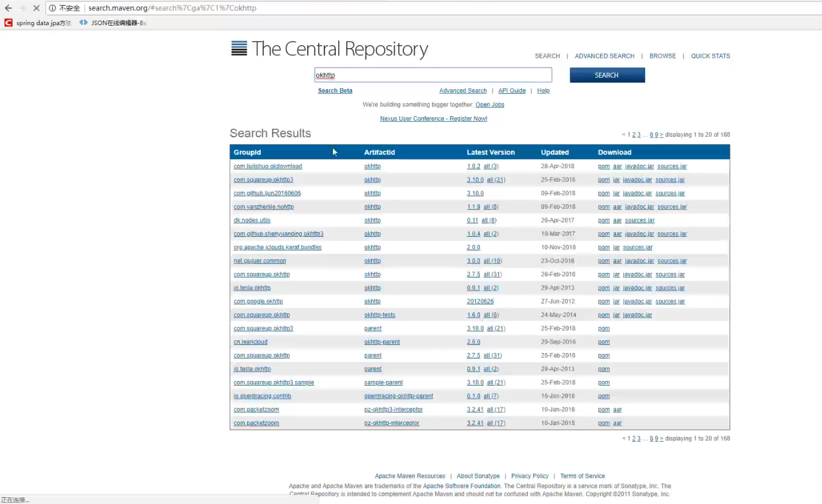The image size is (822, 504).
Task: Download pom for com.liulishuo.okdownload row
Action: coord(604,166)
